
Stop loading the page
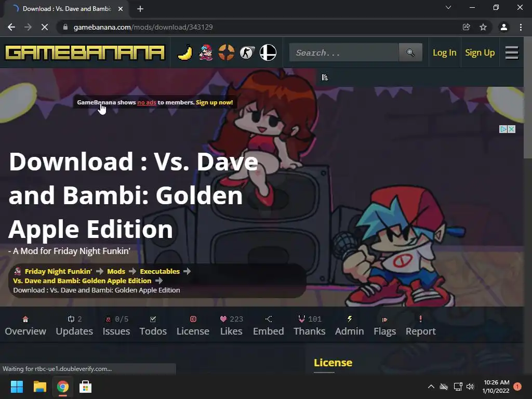pos(45,27)
